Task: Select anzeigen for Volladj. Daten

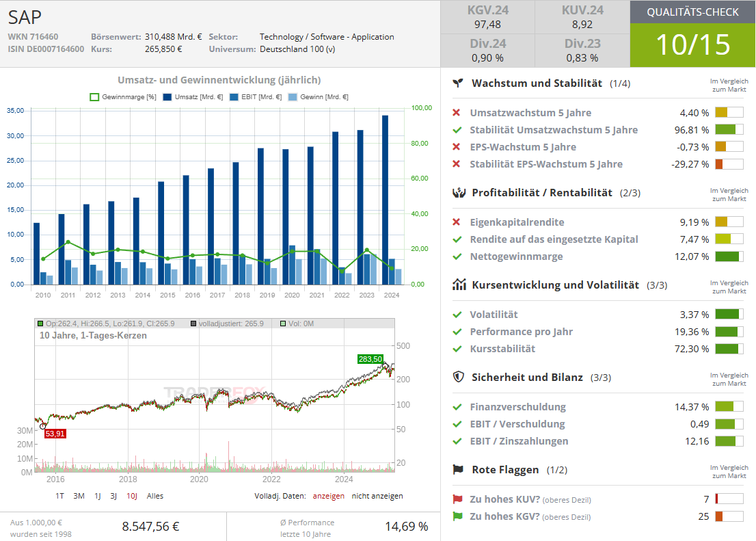Action: 328,496
